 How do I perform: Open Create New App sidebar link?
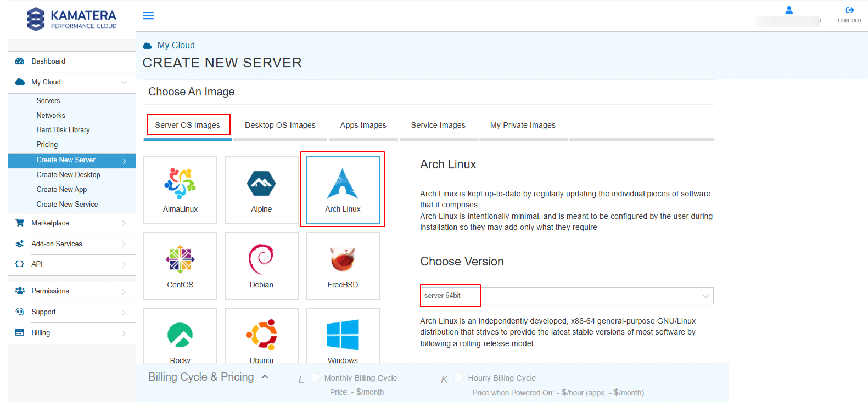tap(61, 189)
